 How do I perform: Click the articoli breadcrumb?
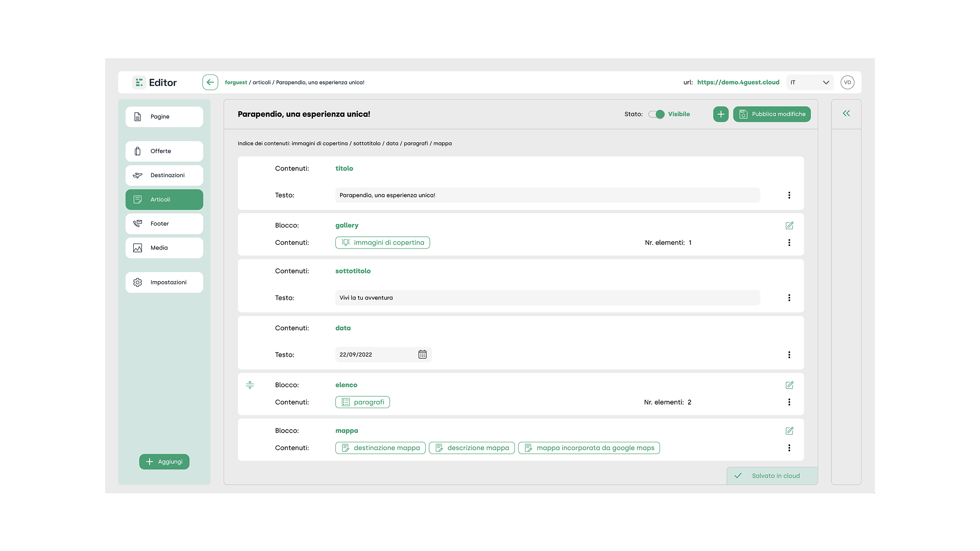click(x=261, y=83)
